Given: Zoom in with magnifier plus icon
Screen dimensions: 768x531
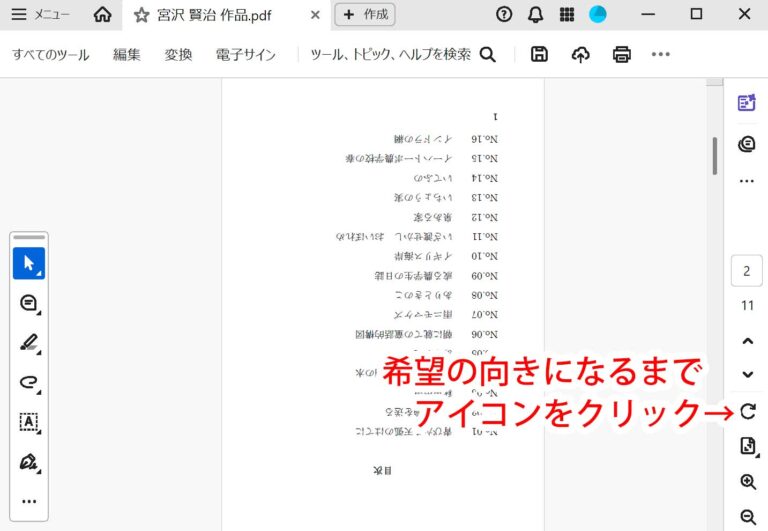Looking at the screenshot, I should tap(747, 482).
